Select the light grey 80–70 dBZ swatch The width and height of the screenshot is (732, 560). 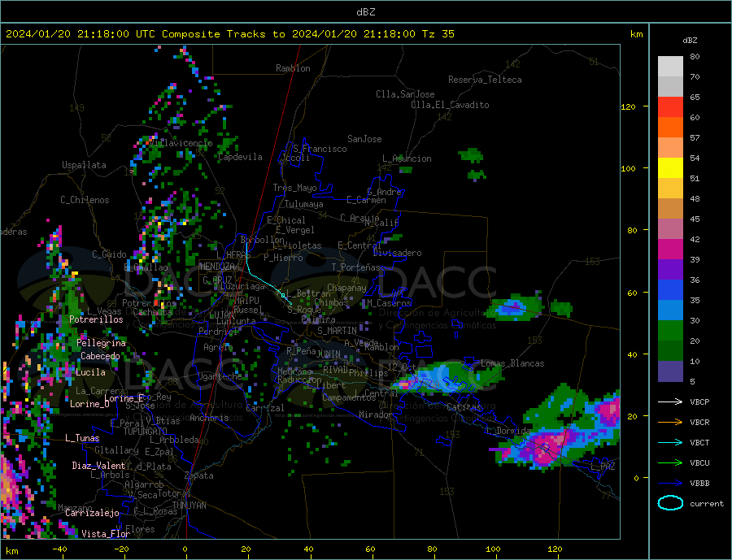click(x=670, y=67)
